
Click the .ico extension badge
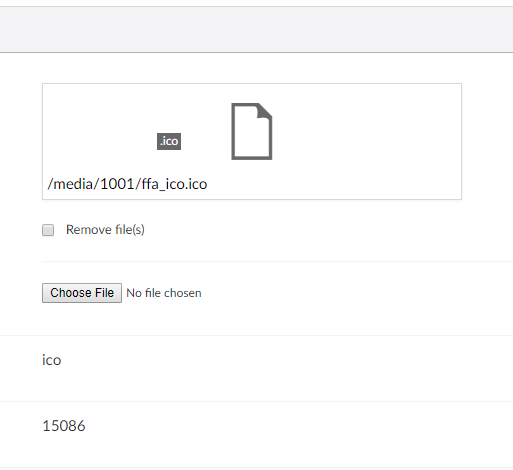(x=169, y=141)
